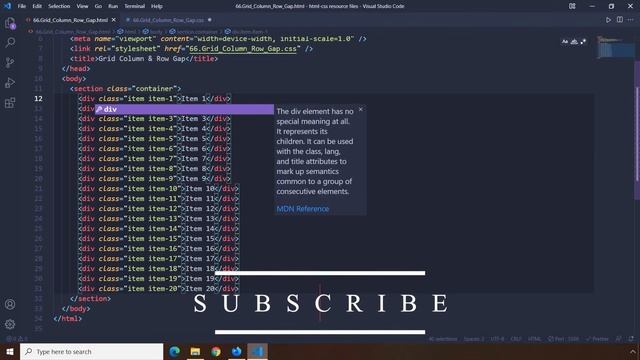
Task: Open Firefox from the taskbar
Action: coord(236,351)
